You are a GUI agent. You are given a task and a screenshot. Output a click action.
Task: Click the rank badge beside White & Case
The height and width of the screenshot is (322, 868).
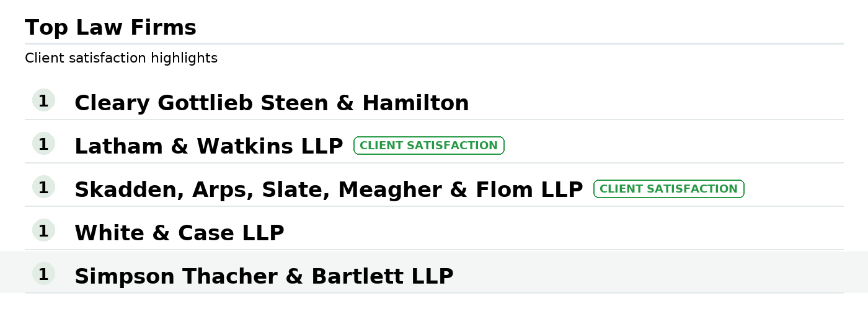pyautogui.click(x=43, y=230)
